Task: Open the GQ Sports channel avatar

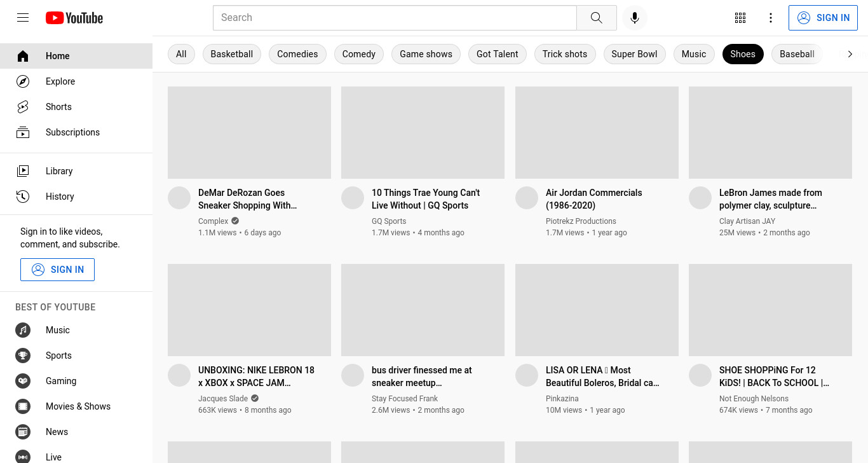Action: tap(353, 198)
